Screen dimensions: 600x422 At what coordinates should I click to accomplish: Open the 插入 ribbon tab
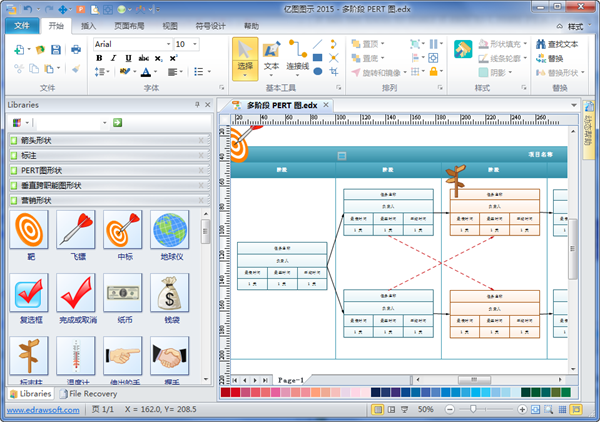point(89,27)
